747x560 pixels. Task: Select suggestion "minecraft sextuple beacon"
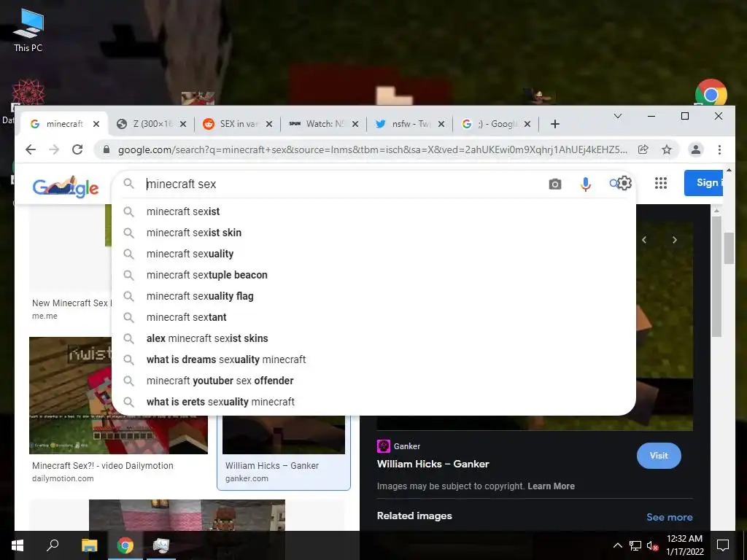click(x=373, y=275)
